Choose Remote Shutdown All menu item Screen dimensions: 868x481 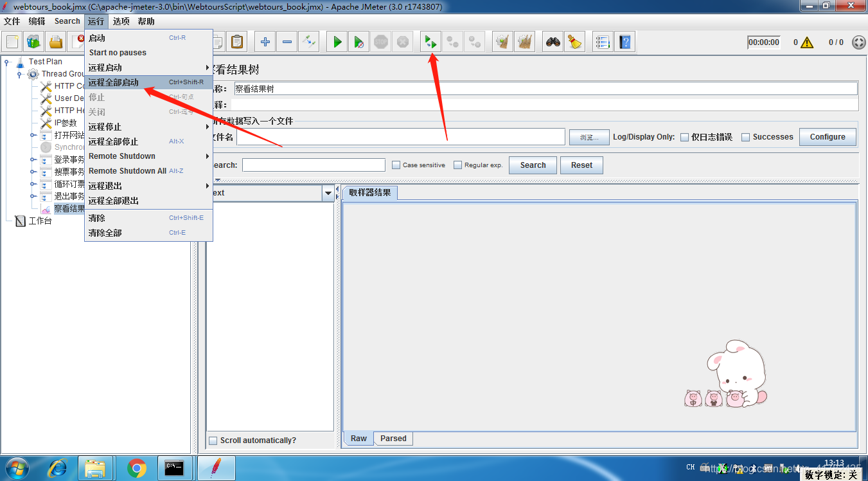point(148,171)
